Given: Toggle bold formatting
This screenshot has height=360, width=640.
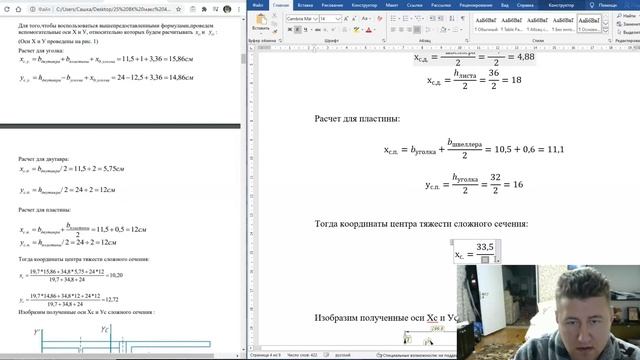Looking at the screenshot, I should pyautogui.click(x=290, y=30).
